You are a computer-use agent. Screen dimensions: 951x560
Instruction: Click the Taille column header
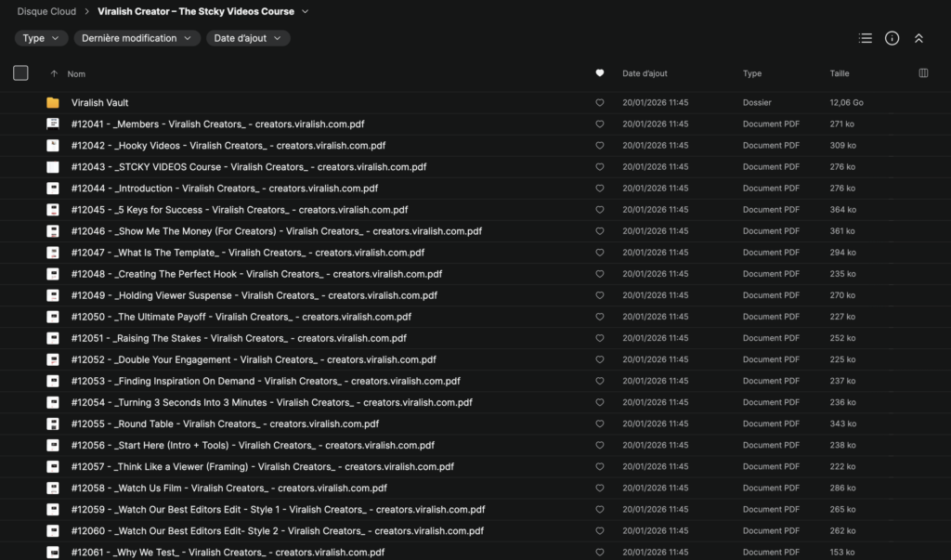coord(840,72)
